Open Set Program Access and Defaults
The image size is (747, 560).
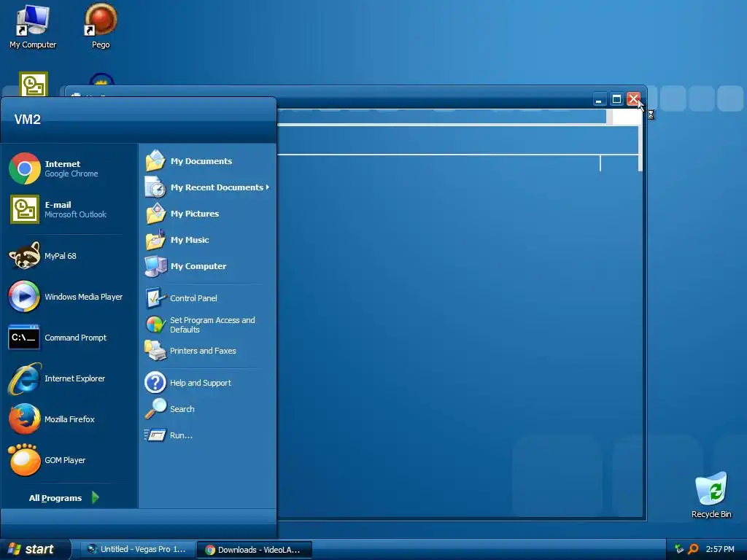click(207, 324)
